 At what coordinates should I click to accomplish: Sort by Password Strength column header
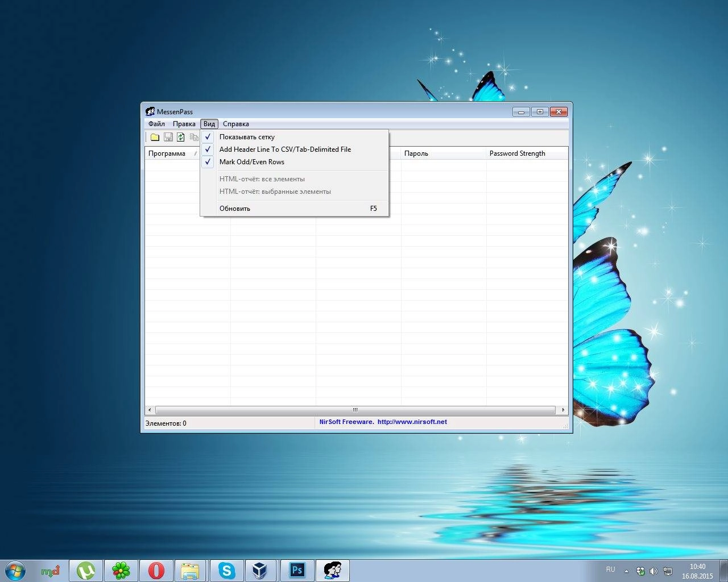527,153
